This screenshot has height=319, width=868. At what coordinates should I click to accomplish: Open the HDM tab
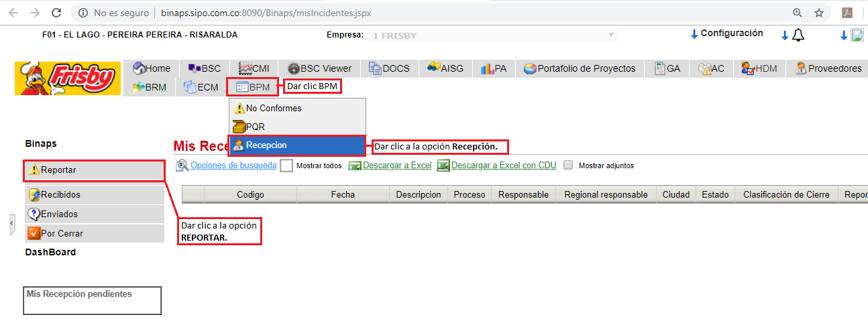point(759,68)
